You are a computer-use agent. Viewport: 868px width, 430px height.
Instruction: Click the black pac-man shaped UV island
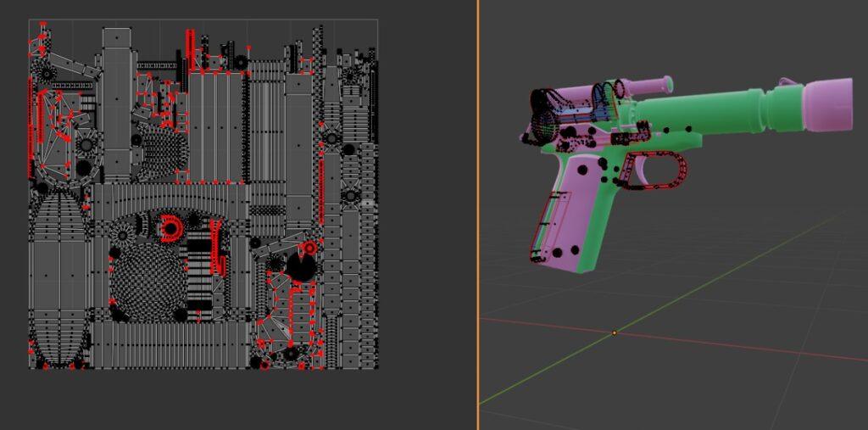(x=301, y=267)
